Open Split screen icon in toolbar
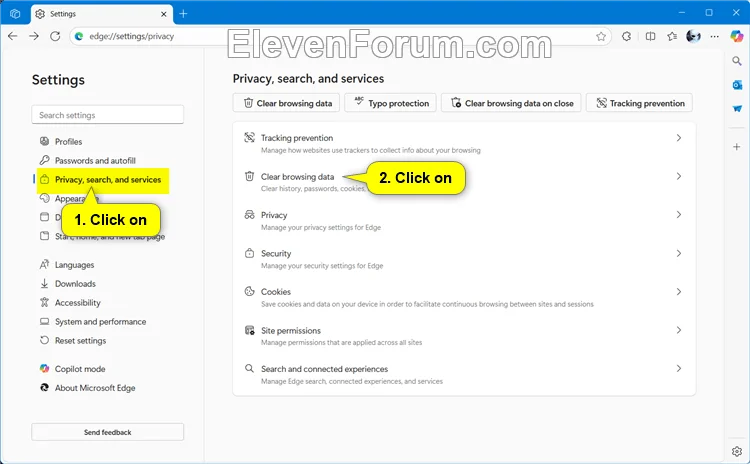Screen dimensions: 750x464 coord(650,36)
